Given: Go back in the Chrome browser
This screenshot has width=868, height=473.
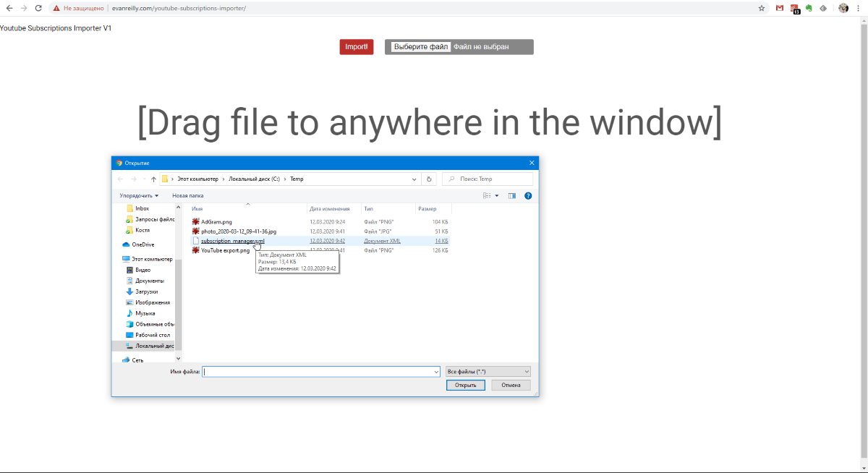Looking at the screenshot, I should tap(9, 8).
